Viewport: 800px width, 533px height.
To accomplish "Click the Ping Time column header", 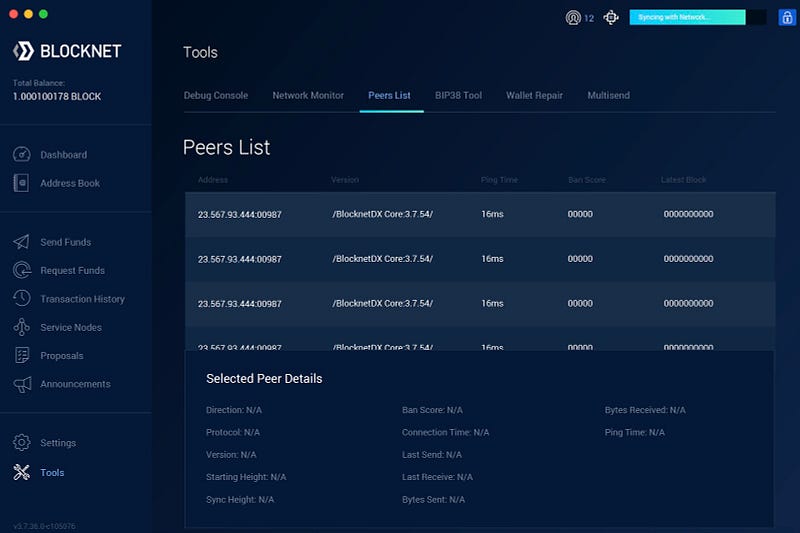I will [x=499, y=180].
